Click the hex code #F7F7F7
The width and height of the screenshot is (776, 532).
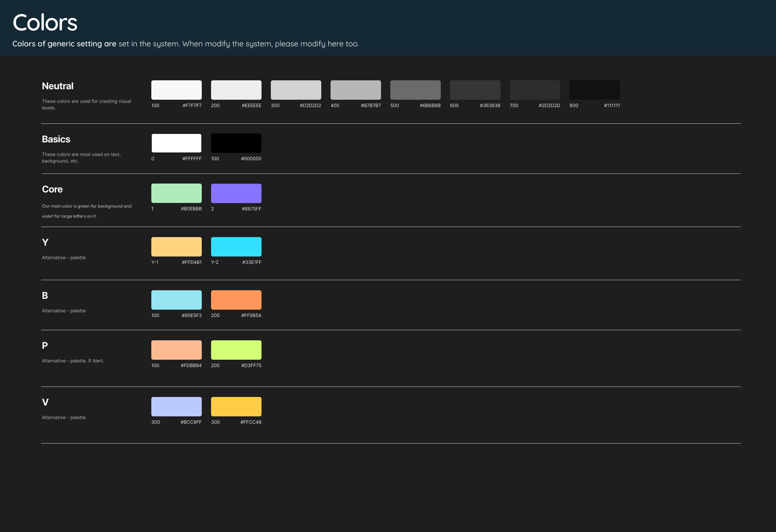192,106
